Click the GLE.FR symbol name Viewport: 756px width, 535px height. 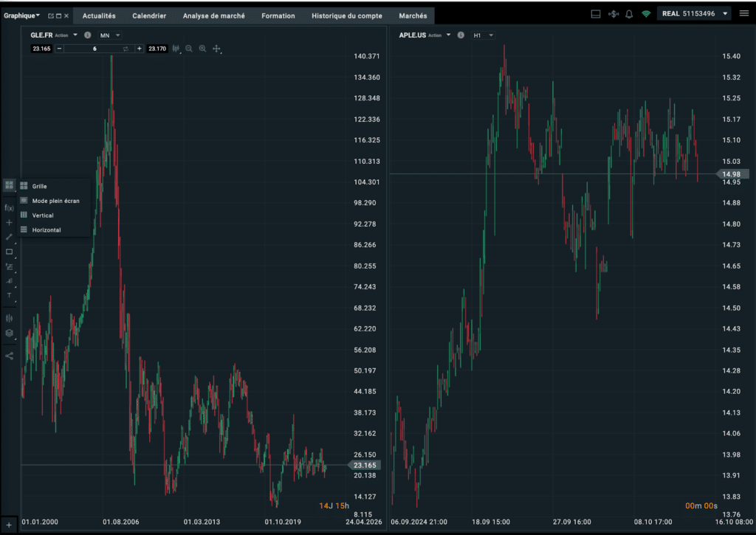(x=41, y=35)
